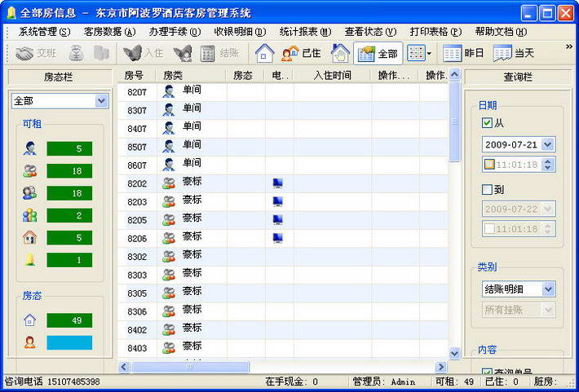The height and width of the screenshot is (392, 579).
Task: Select room 8507 row
Action: [283, 147]
